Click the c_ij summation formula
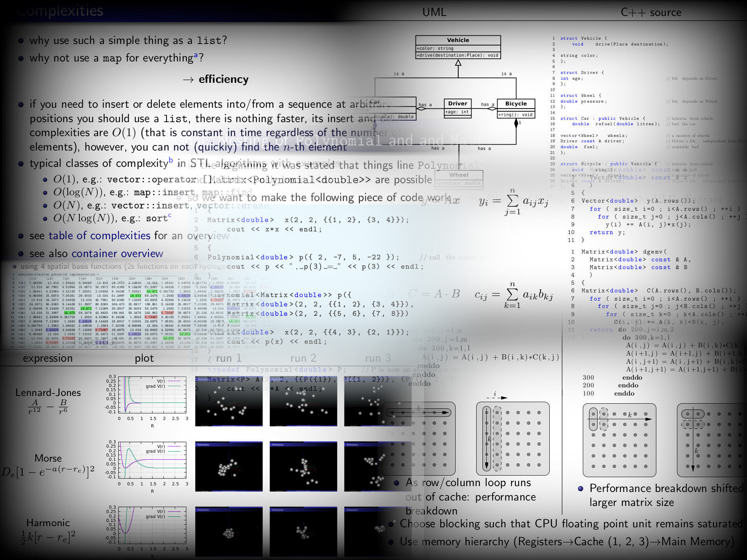This screenshot has width=747, height=560. (514, 295)
